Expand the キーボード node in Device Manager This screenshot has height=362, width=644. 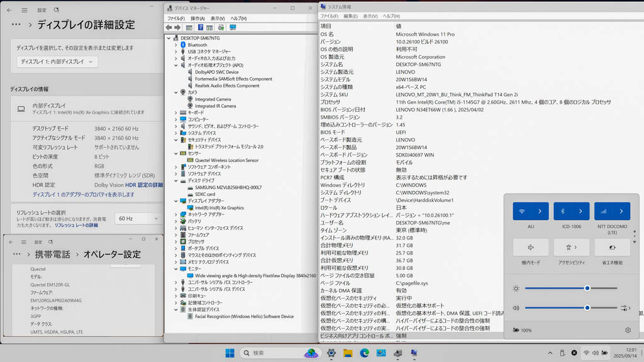point(176,112)
